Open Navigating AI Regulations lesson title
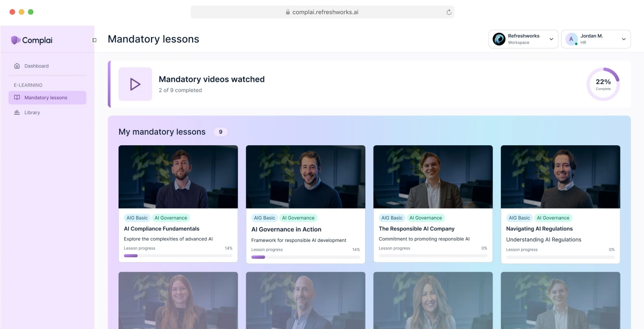Image resolution: width=644 pixels, height=329 pixels. click(539, 228)
